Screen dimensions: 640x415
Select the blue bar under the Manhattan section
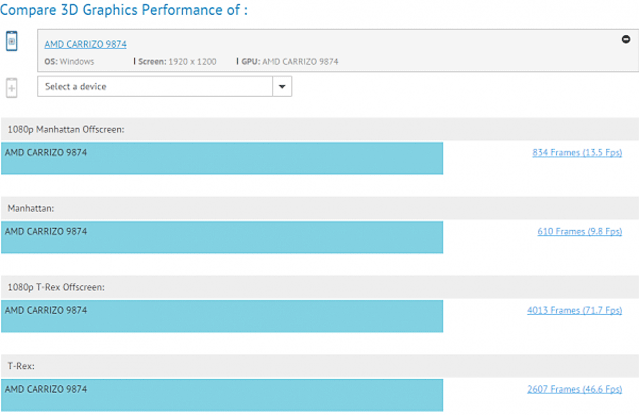coord(222,237)
